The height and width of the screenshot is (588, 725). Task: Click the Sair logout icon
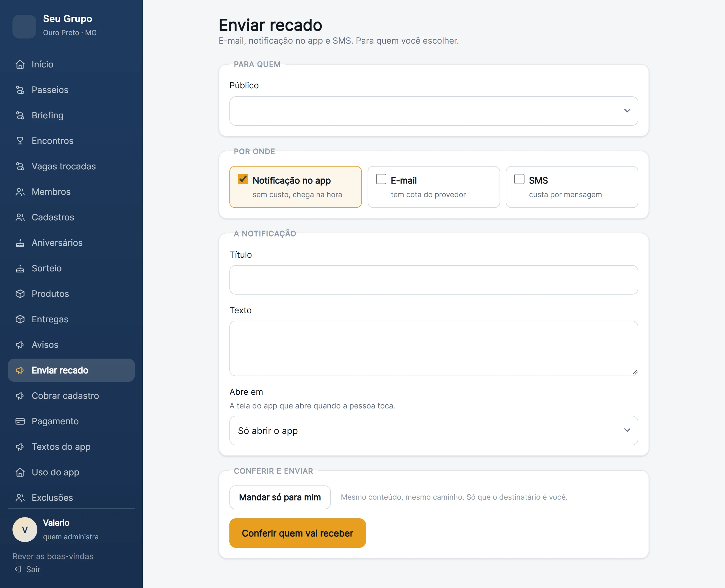18,569
